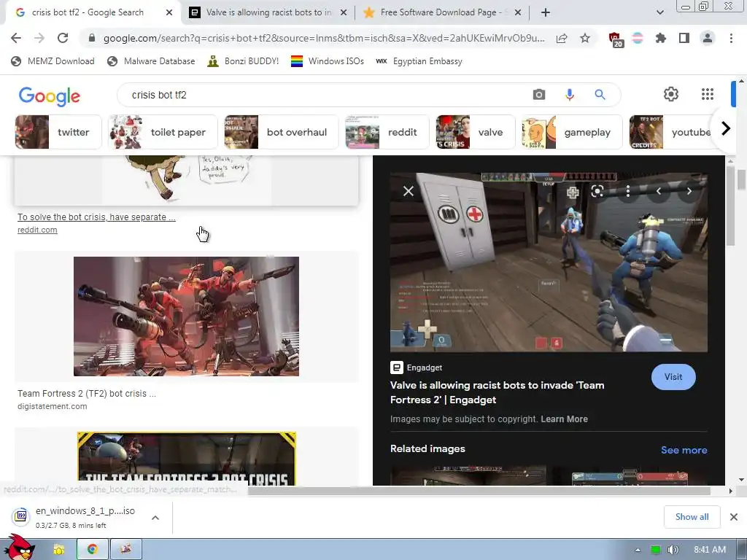Show previous image in preview panel
The width and height of the screenshot is (747, 560).
659,192
